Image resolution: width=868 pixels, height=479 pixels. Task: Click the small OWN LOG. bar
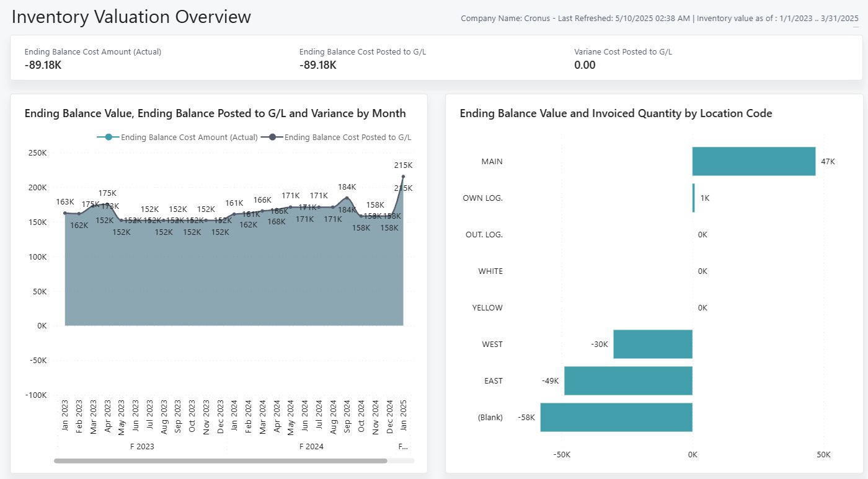[694, 198]
